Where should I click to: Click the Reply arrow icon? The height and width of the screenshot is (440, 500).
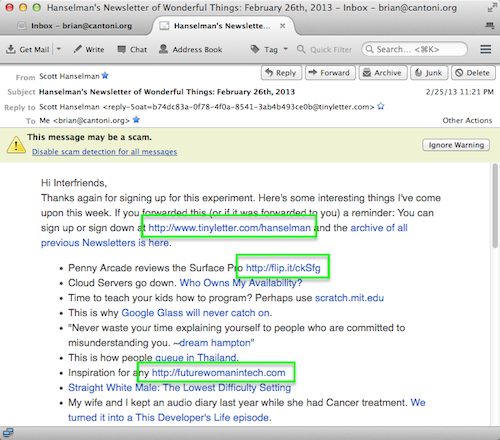(x=269, y=72)
